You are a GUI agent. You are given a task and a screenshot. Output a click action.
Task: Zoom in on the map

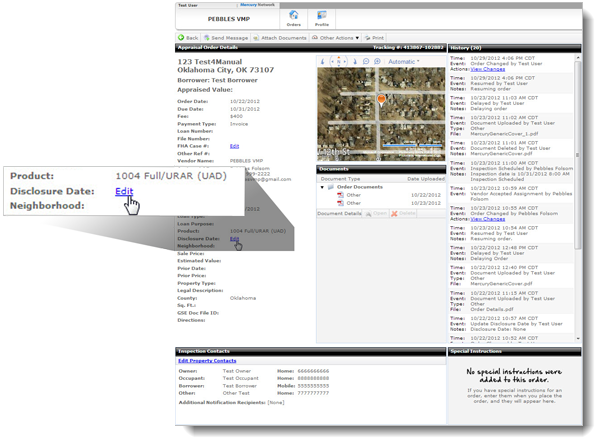point(377,62)
